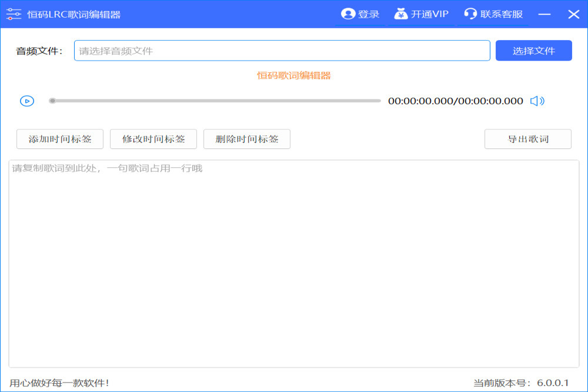Click the app logo icon in title bar
Screen dimensions: 588x392
[x=14, y=14]
